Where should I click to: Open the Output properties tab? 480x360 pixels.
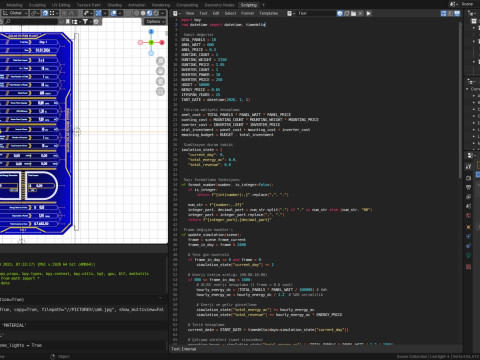click(468, 187)
